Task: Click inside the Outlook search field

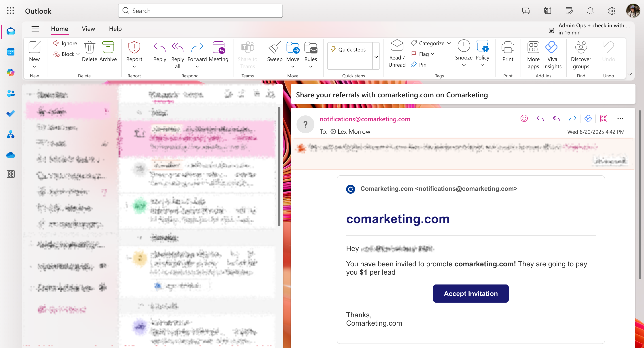Action: [200, 11]
